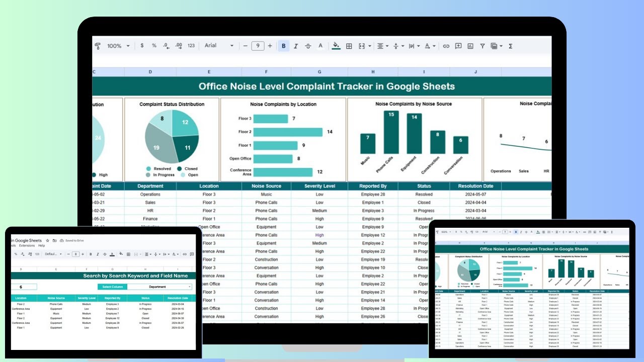Click the merge cells icon on the monitor
The width and height of the screenshot is (644, 362).
click(x=362, y=46)
